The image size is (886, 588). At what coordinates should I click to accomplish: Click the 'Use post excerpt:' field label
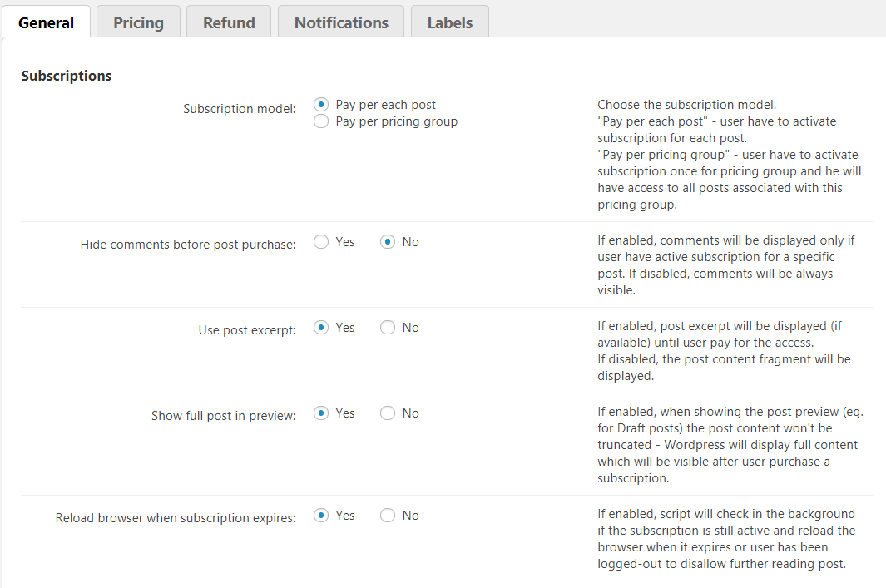click(x=246, y=330)
